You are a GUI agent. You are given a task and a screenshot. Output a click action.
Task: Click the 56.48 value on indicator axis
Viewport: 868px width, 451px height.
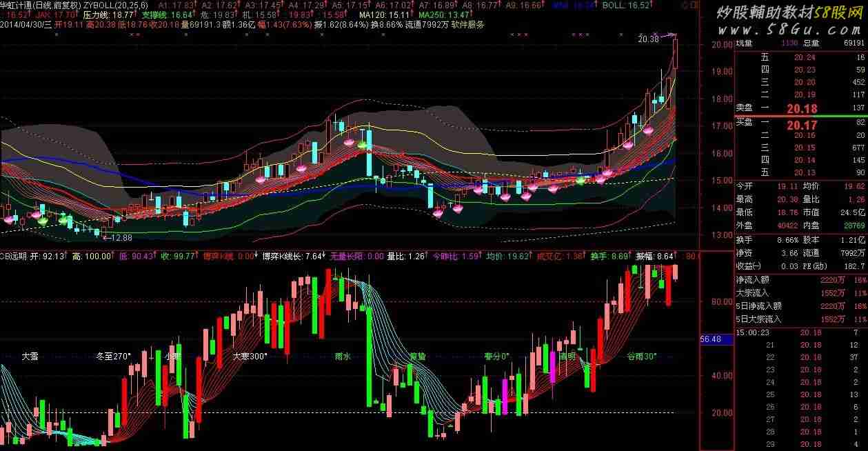(711, 339)
